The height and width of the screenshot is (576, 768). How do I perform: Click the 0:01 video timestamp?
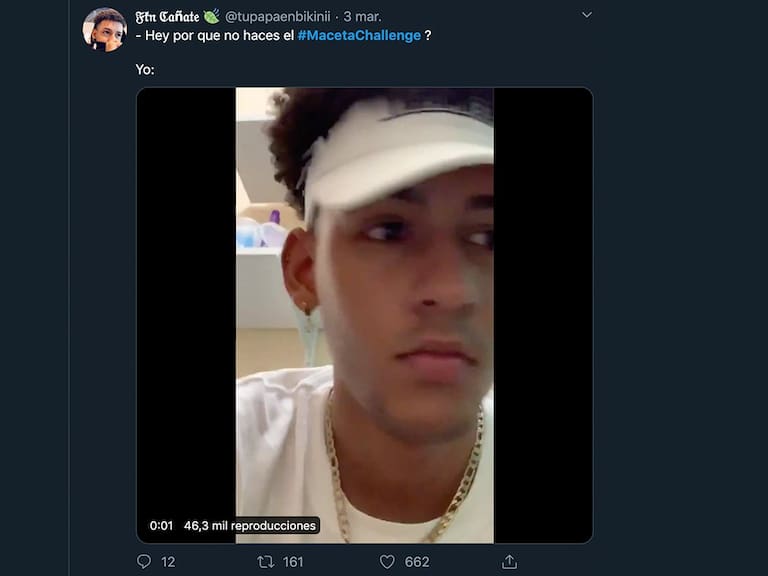tap(161, 525)
